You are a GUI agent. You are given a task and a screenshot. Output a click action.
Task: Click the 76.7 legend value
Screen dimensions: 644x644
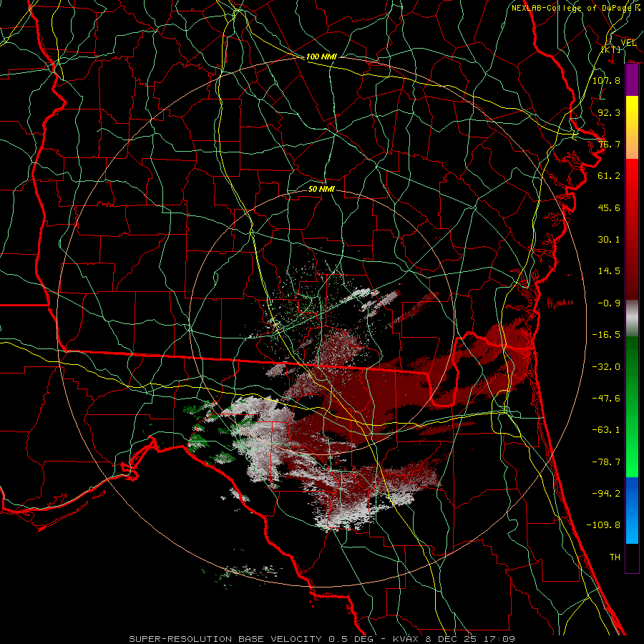tap(609, 144)
